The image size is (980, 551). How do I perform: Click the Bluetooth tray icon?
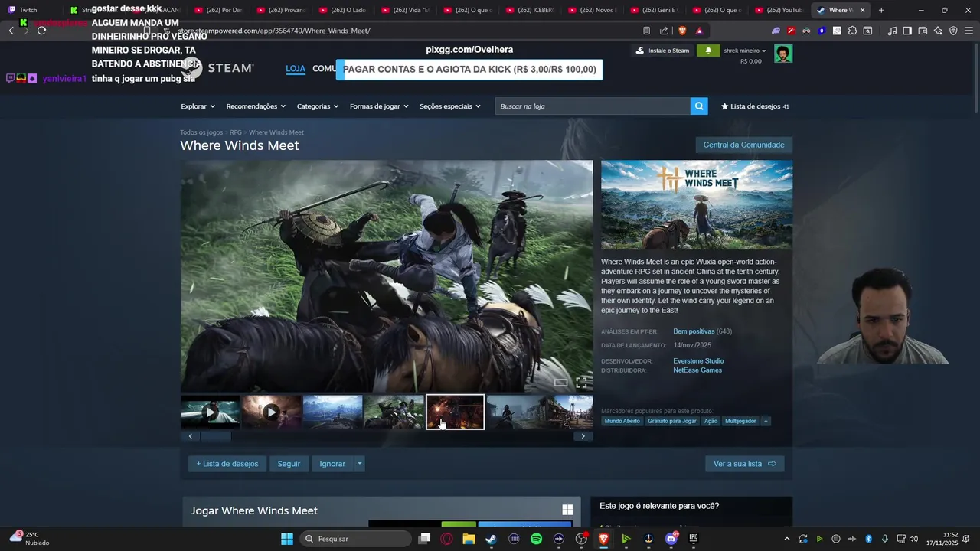click(x=868, y=539)
